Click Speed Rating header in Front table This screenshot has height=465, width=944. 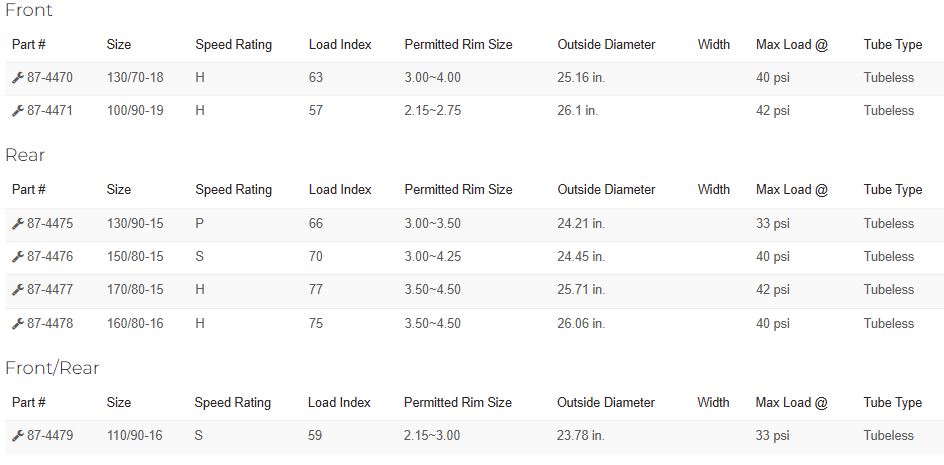234,45
